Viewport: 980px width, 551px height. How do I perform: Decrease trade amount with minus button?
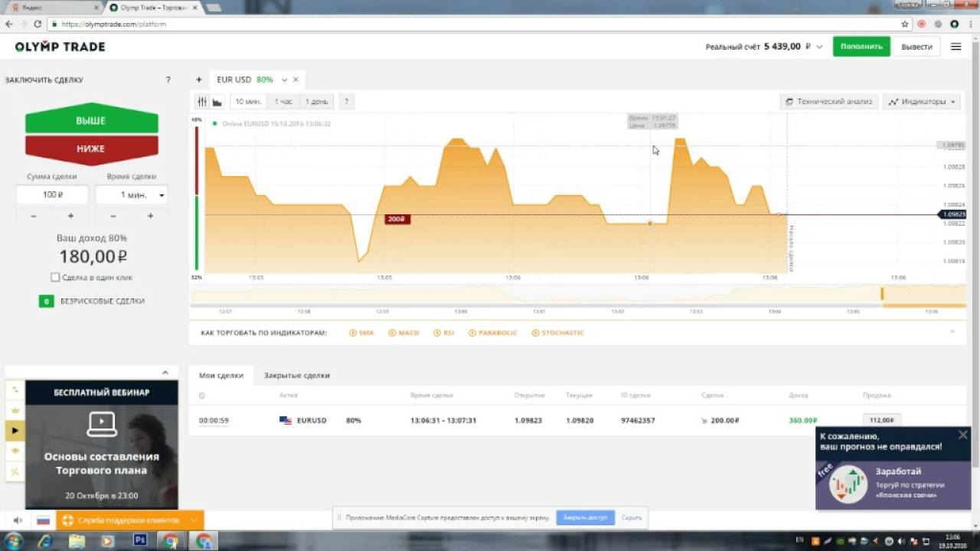pyautogui.click(x=34, y=216)
